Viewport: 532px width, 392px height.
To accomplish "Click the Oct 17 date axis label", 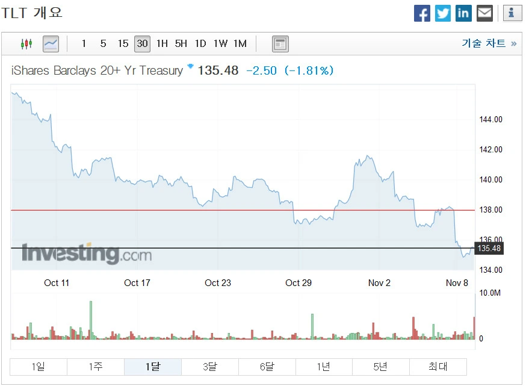I will [137, 283].
